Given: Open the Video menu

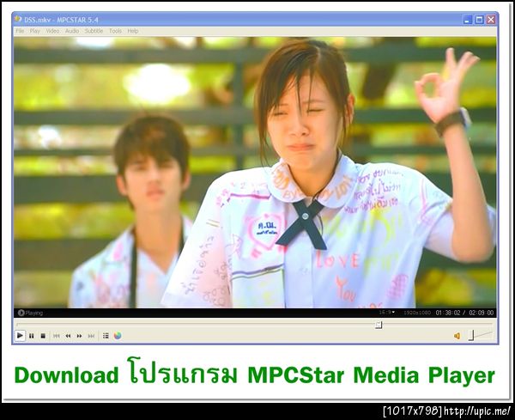Looking at the screenshot, I should point(52,31).
